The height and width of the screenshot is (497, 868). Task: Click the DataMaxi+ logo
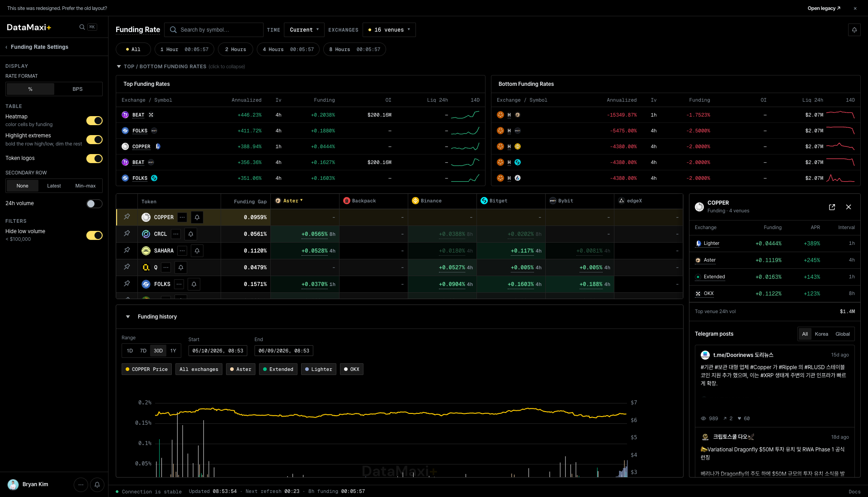(x=29, y=27)
